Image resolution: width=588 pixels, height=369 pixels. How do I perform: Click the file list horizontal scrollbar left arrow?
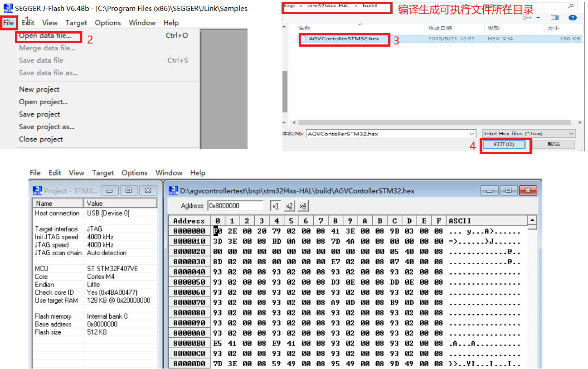tap(294, 122)
